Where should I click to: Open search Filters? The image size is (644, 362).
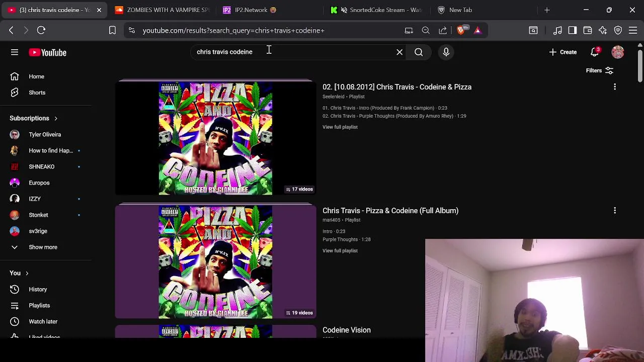[599, 70]
